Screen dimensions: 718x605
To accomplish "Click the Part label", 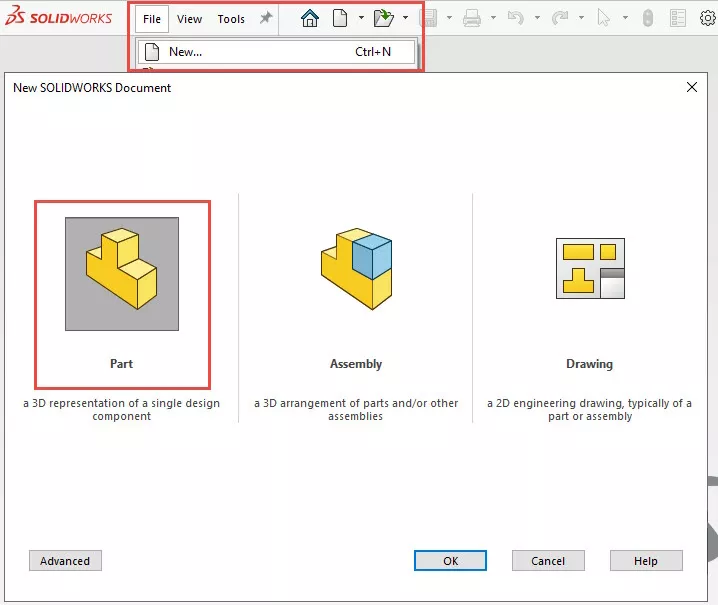I will (x=121, y=364).
